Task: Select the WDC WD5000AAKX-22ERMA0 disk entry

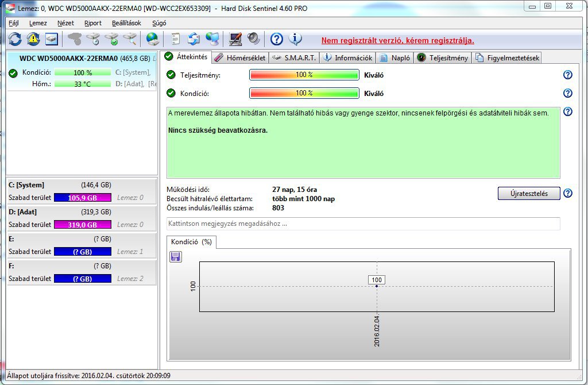Action: pyautogui.click(x=82, y=71)
